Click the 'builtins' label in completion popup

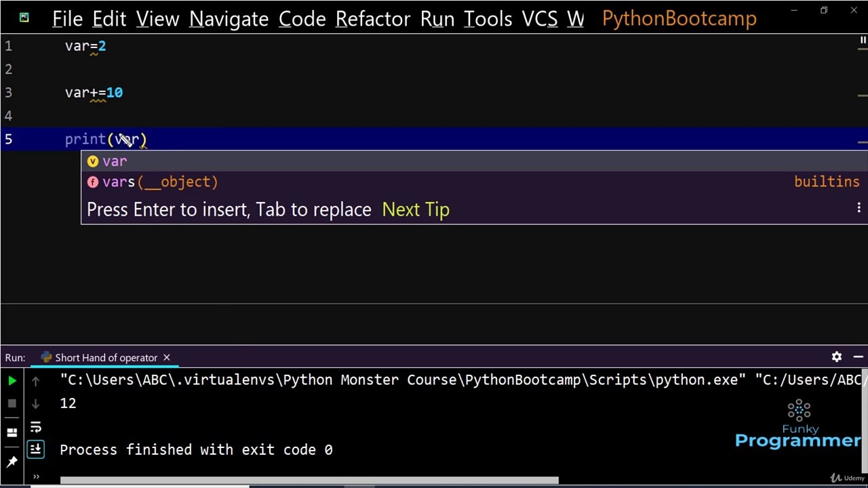[827, 182]
